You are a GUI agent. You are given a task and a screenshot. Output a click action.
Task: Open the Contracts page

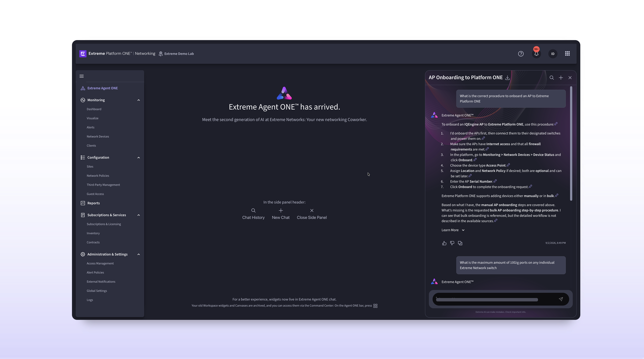click(93, 242)
